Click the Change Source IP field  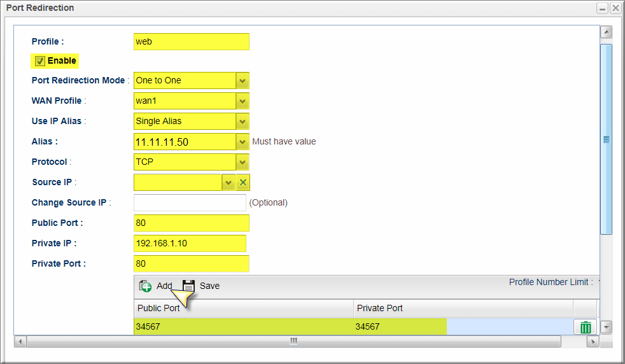coord(190,203)
